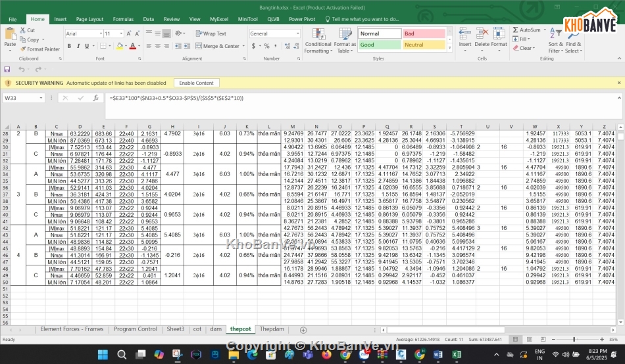Decrease font size with small A
Viewport: 625px width, 364px height.
[137, 34]
